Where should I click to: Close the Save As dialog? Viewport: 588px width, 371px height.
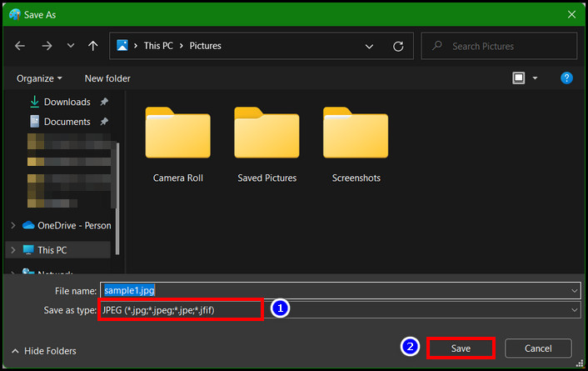click(571, 15)
